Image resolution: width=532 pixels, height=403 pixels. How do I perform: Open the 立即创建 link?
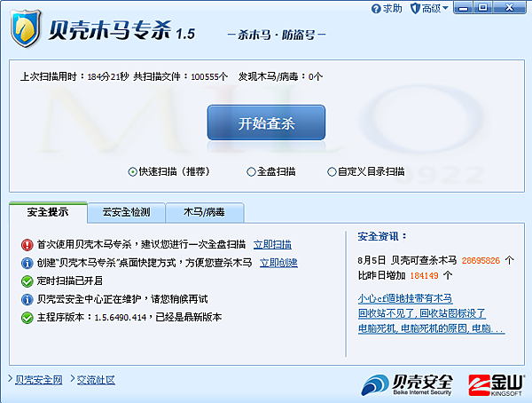point(278,263)
